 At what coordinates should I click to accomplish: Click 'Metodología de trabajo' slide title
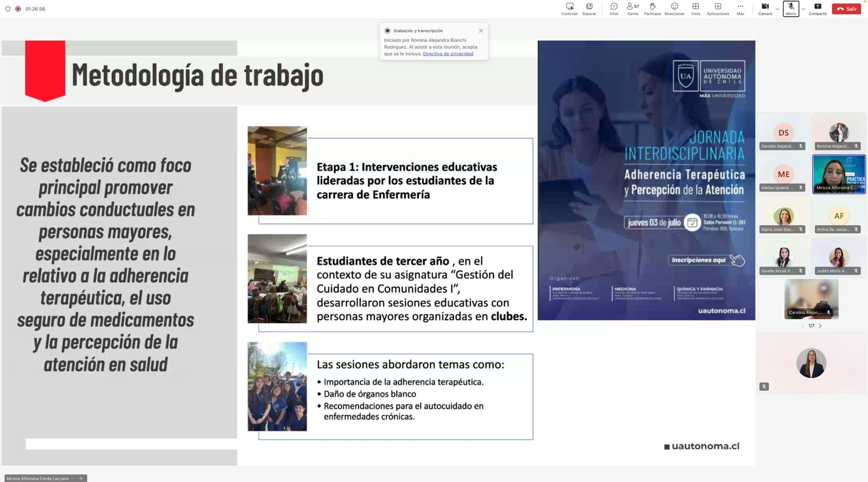coord(197,76)
